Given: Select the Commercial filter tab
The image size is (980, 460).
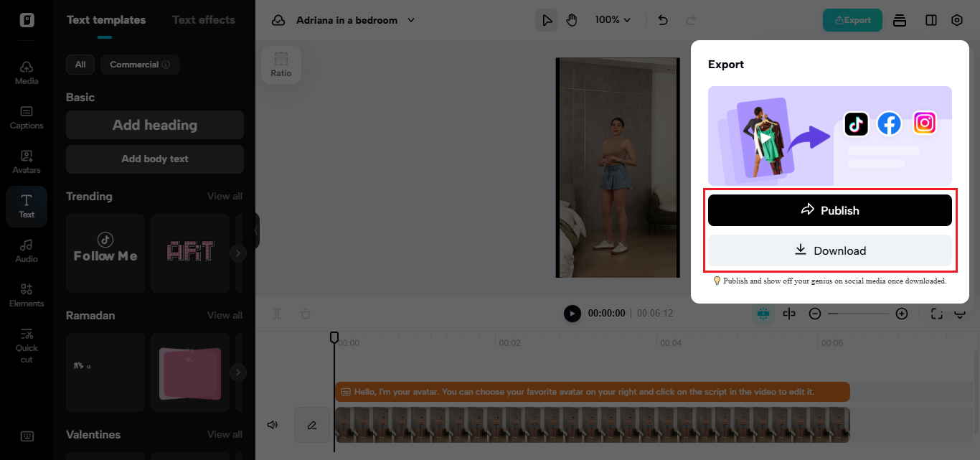Looking at the screenshot, I should (x=139, y=65).
